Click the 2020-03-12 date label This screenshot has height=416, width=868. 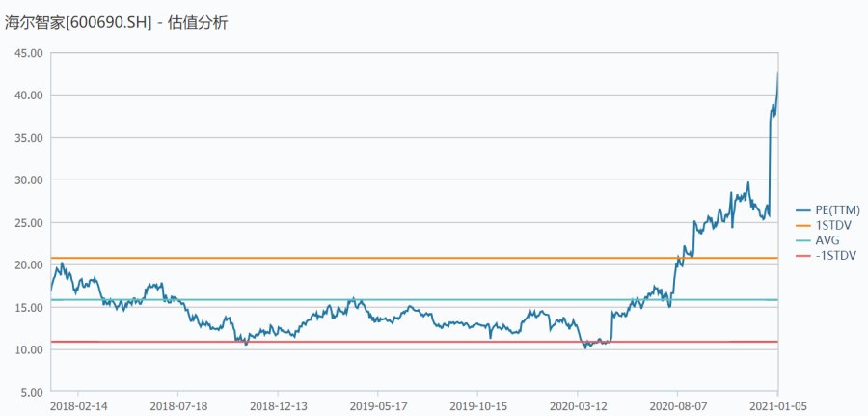577,406
